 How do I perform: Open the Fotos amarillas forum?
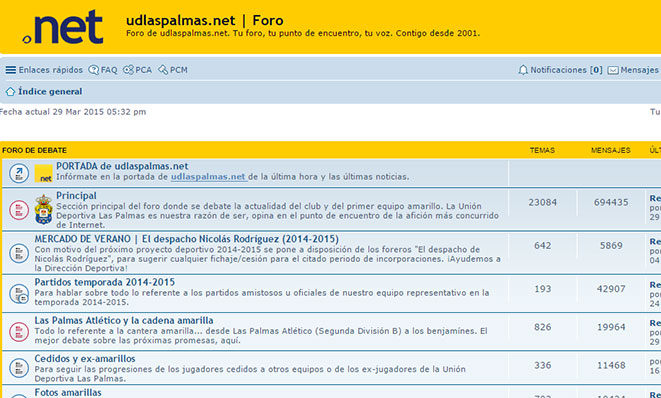(x=68, y=393)
